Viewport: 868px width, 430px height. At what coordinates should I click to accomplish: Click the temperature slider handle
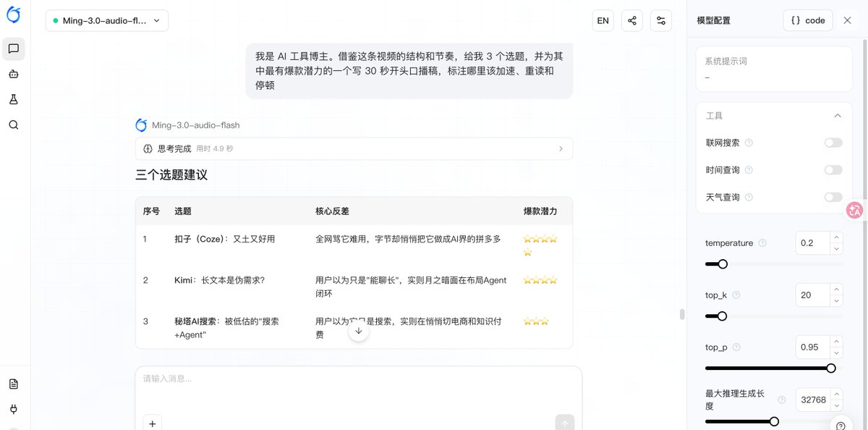[722, 264]
